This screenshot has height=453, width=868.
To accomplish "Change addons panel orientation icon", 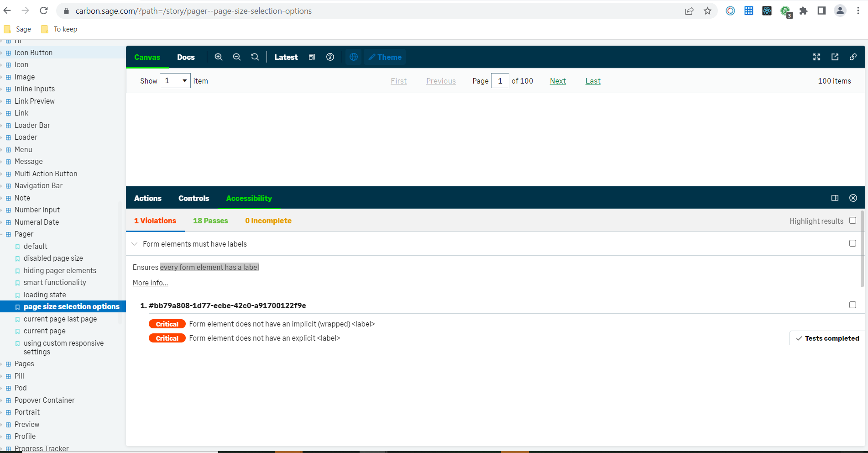I will pos(835,198).
